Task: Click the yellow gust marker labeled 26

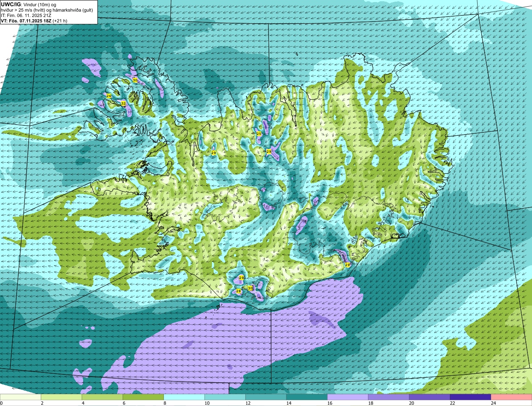Action: [109, 96]
